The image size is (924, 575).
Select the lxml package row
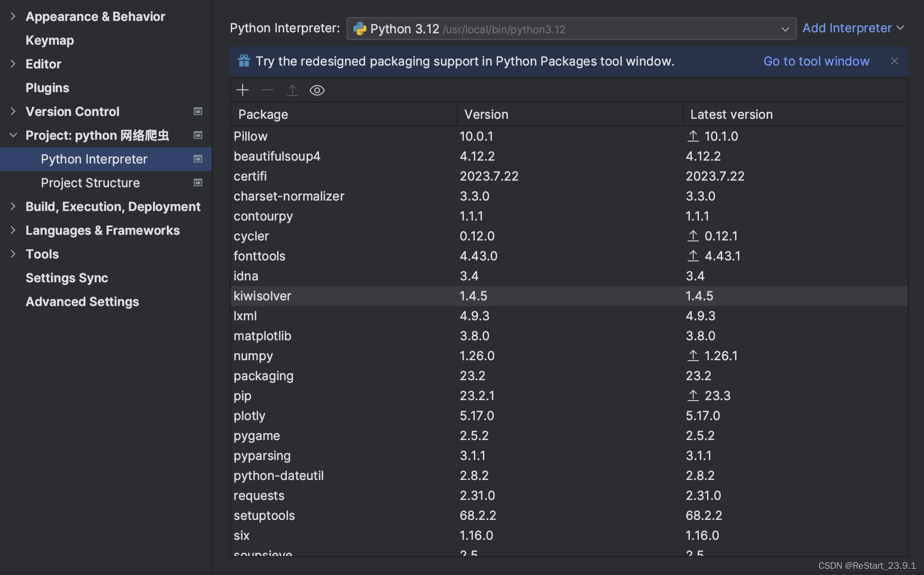point(569,316)
